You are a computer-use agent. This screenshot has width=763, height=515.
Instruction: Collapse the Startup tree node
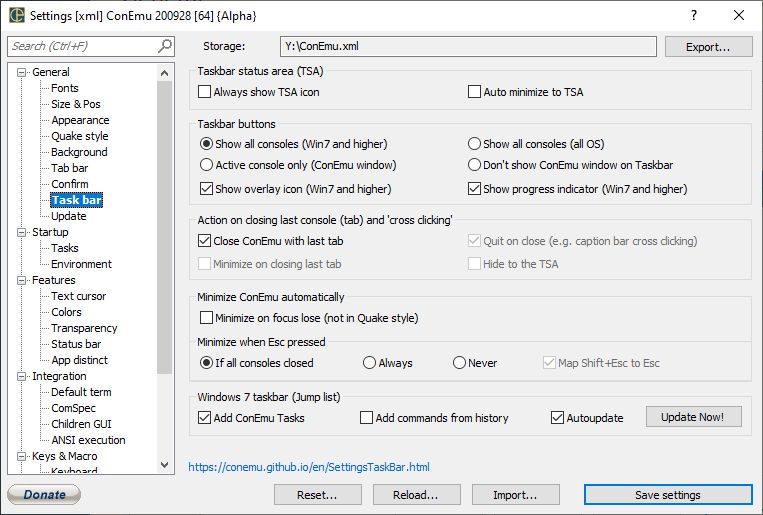[x=21, y=233]
